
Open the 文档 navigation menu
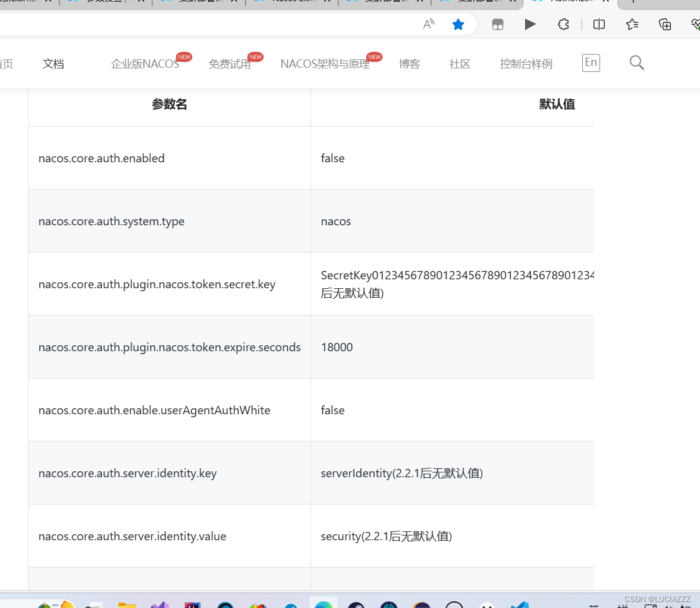coord(53,64)
